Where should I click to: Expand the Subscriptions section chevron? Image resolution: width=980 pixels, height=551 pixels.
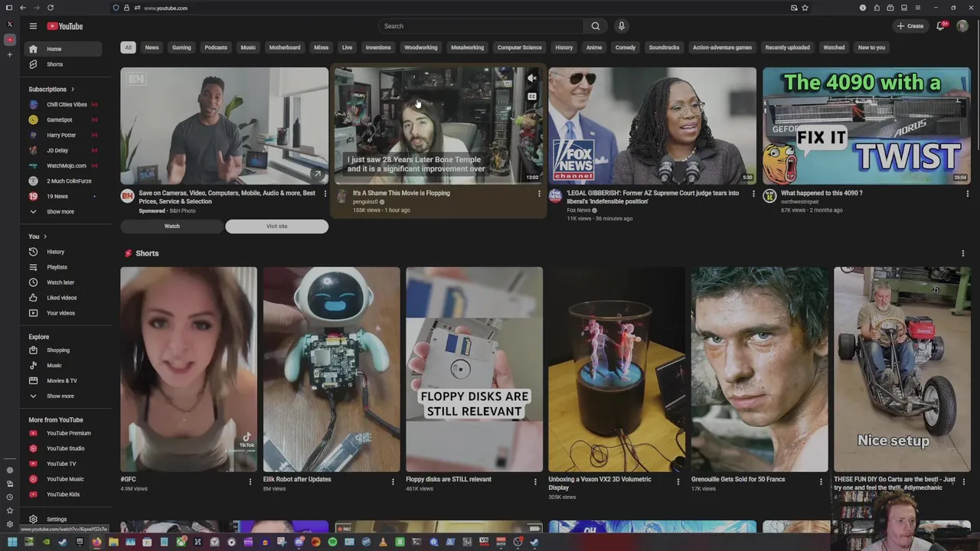point(73,90)
